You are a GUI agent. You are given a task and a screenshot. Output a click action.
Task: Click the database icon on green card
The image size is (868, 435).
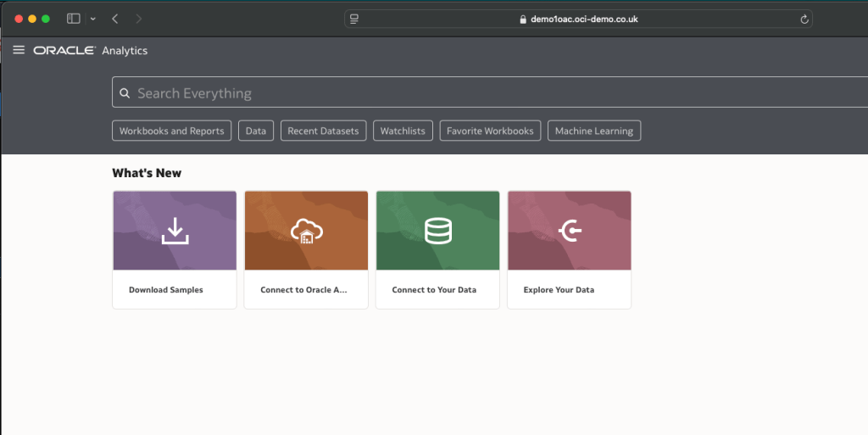437,230
